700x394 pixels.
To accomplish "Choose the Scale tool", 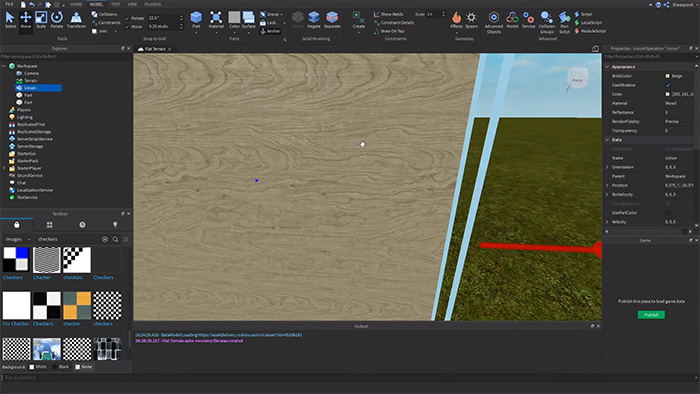I will click(41, 20).
